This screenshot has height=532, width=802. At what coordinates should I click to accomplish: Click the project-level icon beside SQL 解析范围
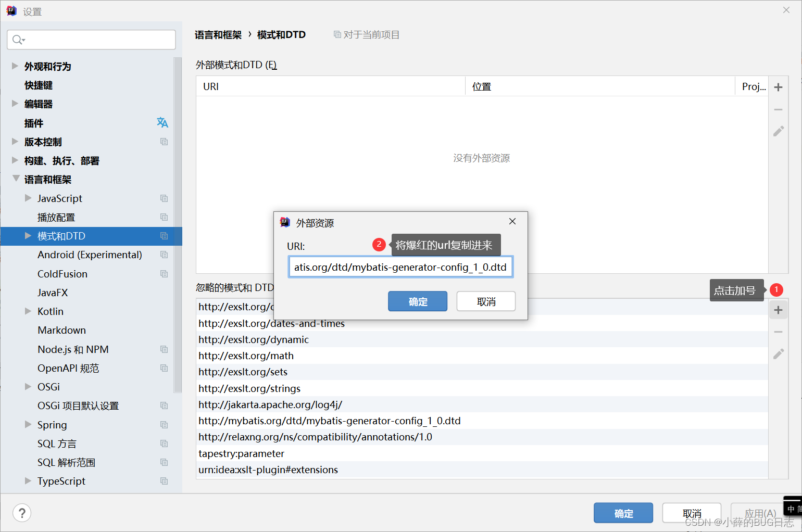[x=164, y=462]
